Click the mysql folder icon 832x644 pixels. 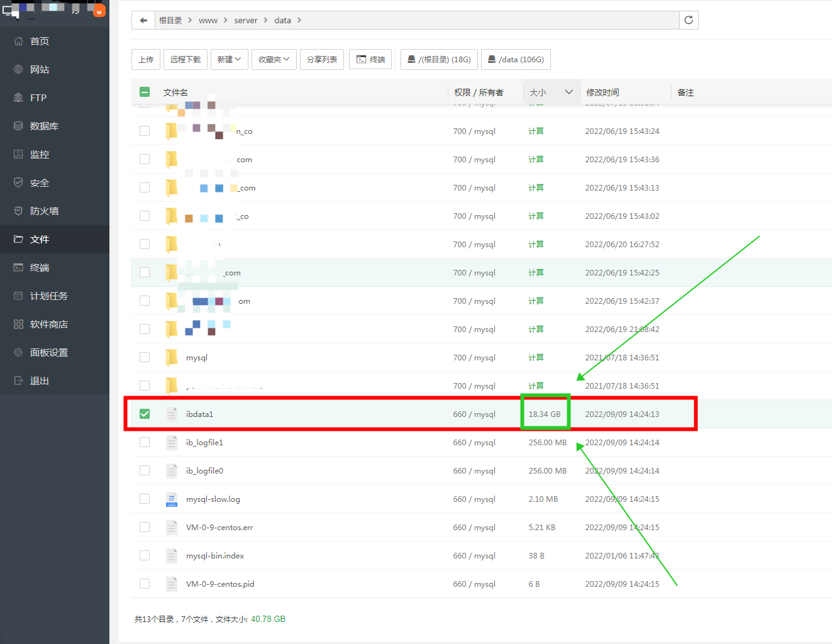pyautogui.click(x=172, y=357)
